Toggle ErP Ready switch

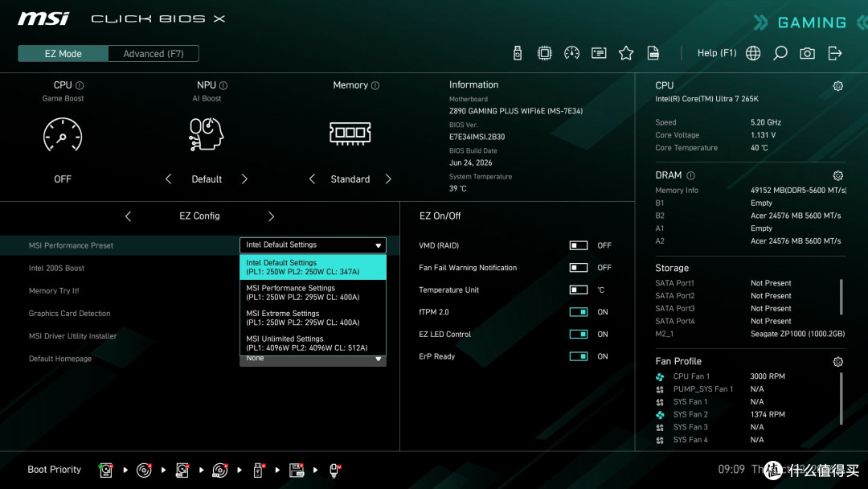579,356
